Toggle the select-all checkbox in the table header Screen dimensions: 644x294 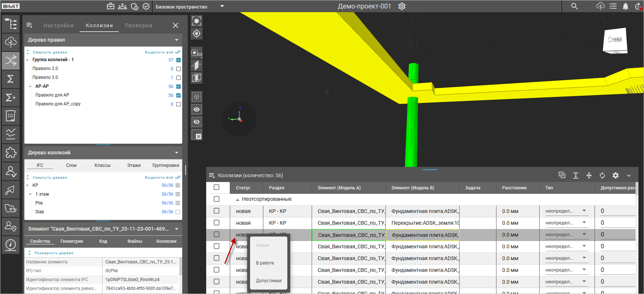[217, 188]
